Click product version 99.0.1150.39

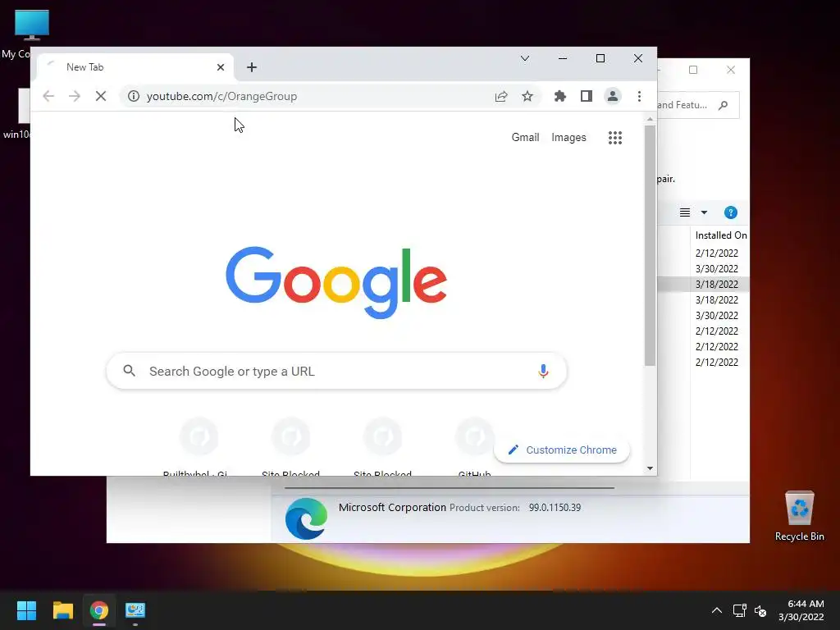point(555,507)
